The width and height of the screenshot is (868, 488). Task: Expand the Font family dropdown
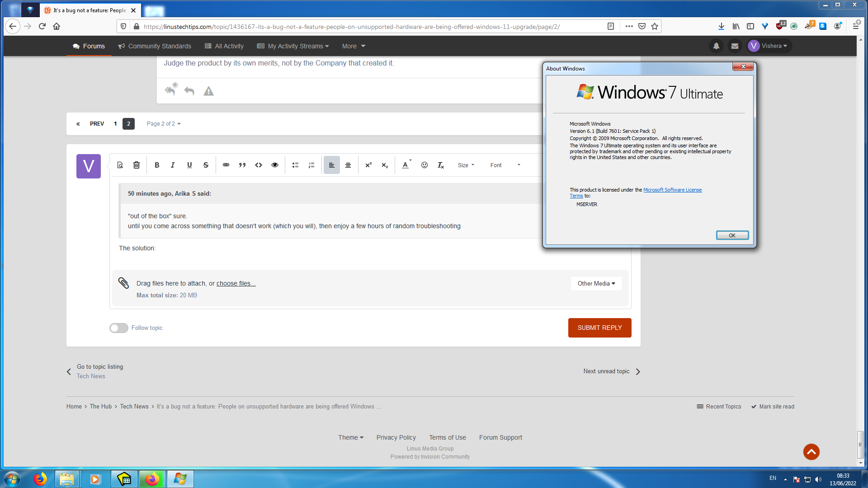[x=505, y=165]
